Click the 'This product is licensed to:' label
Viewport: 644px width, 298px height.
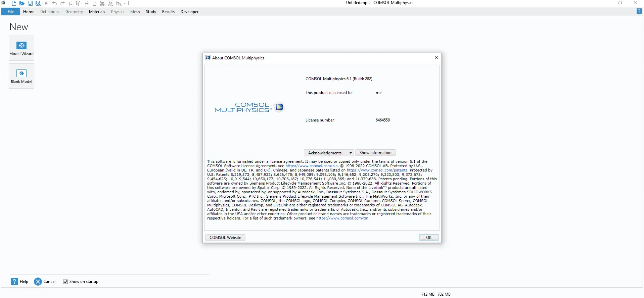click(x=329, y=93)
